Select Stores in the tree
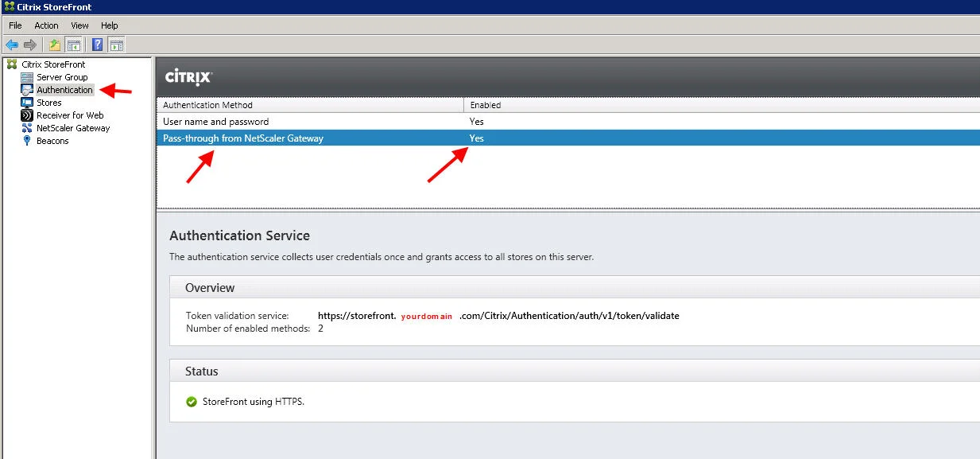This screenshot has height=459, width=980. tap(49, 103)
